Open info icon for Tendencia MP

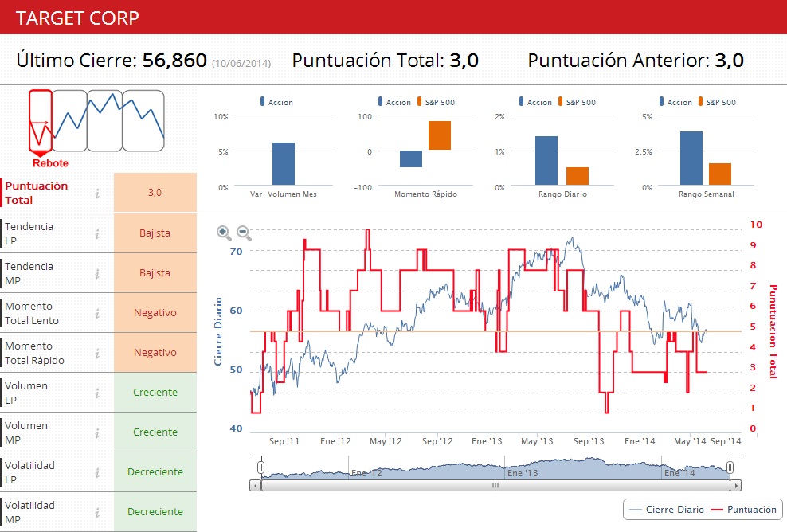tap(97, 273)
